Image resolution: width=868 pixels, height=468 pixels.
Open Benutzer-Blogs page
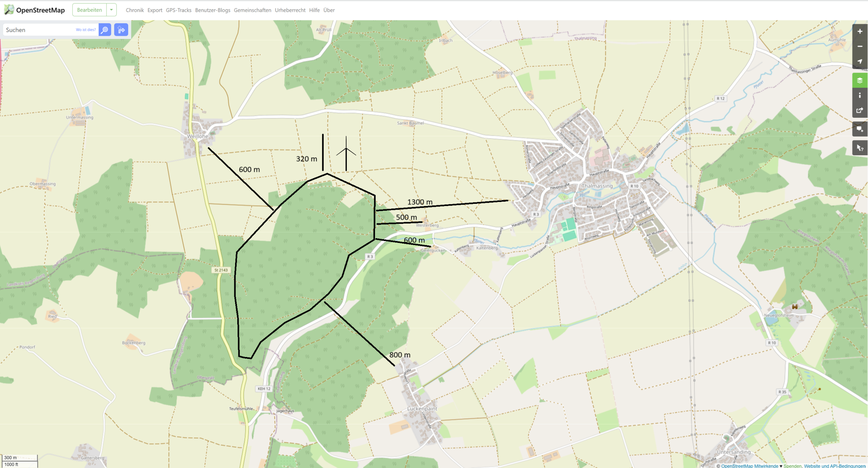(212, 10)
